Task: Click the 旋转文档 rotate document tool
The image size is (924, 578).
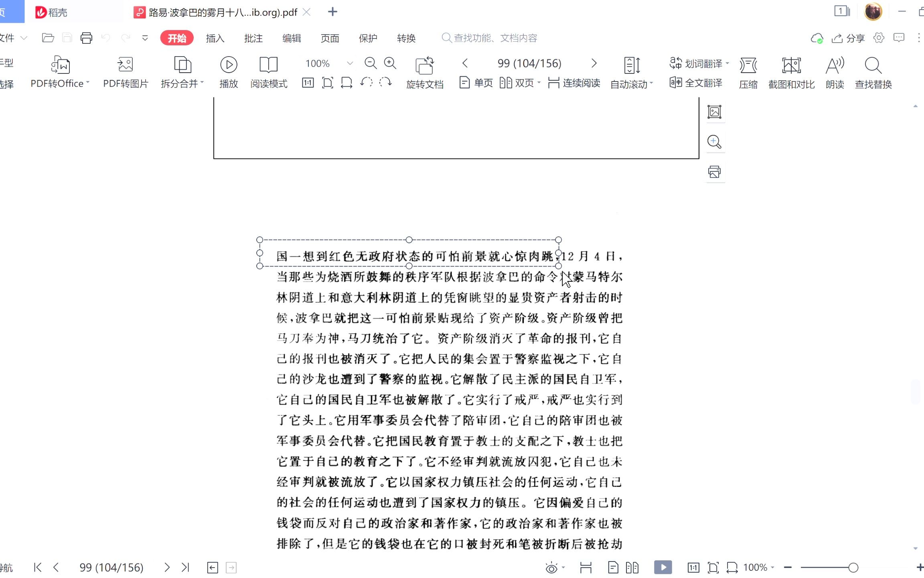Action: tap(425, 72)
